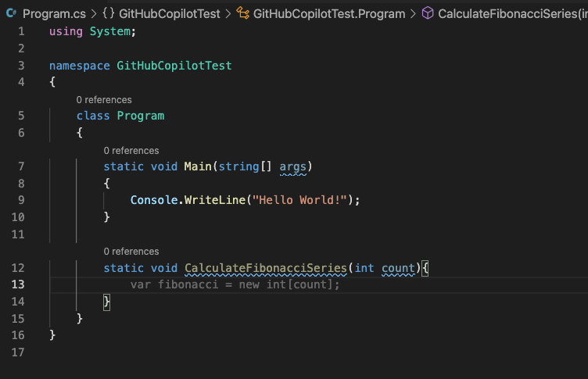The height and width of the screenshot is (379, 588).
Task: Click the ghost suggestion text on line 13
Action: coord(235,284)
